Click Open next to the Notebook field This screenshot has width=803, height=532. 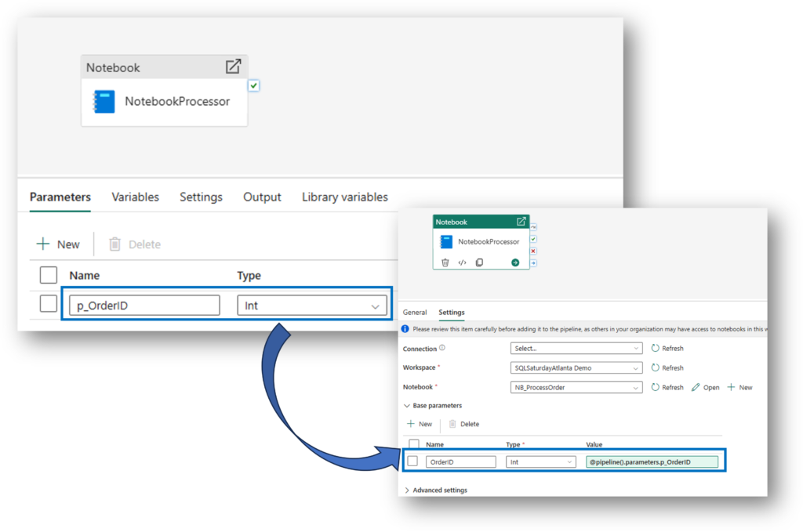point(705,387)
